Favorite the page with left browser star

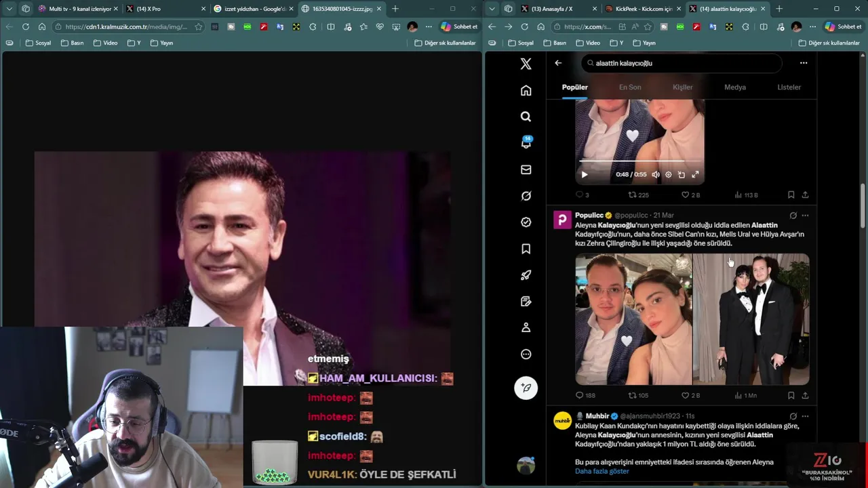198,26
